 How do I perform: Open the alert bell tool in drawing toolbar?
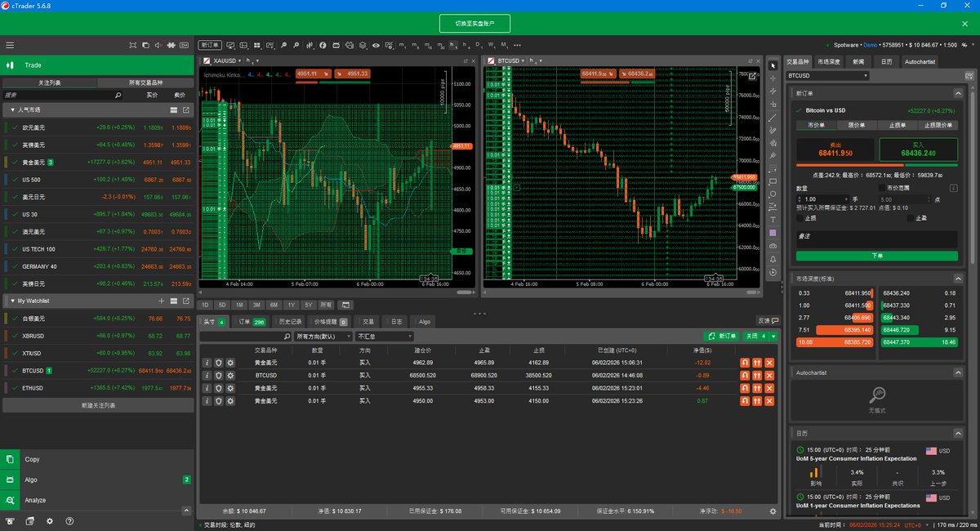coord(773,259)
